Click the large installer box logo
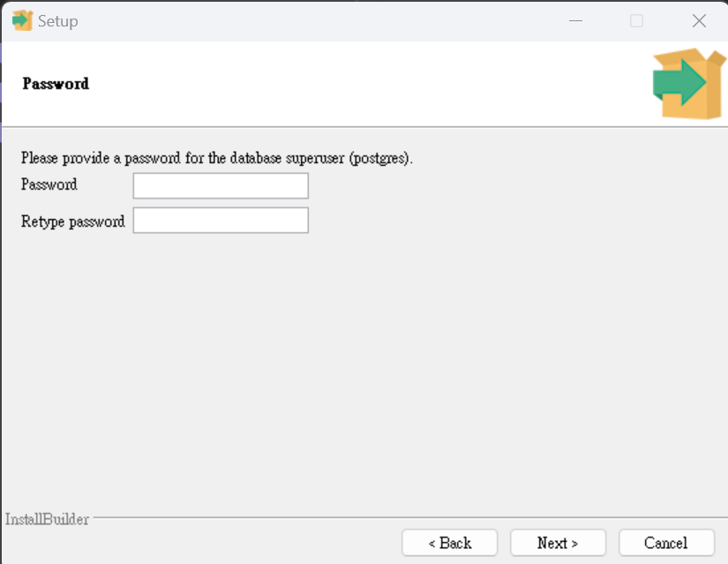 pos(689,84)
